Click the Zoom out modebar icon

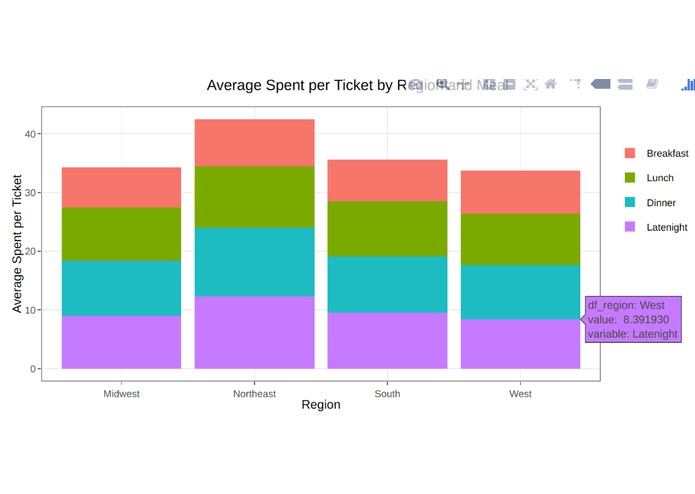[x=510, y=84]
